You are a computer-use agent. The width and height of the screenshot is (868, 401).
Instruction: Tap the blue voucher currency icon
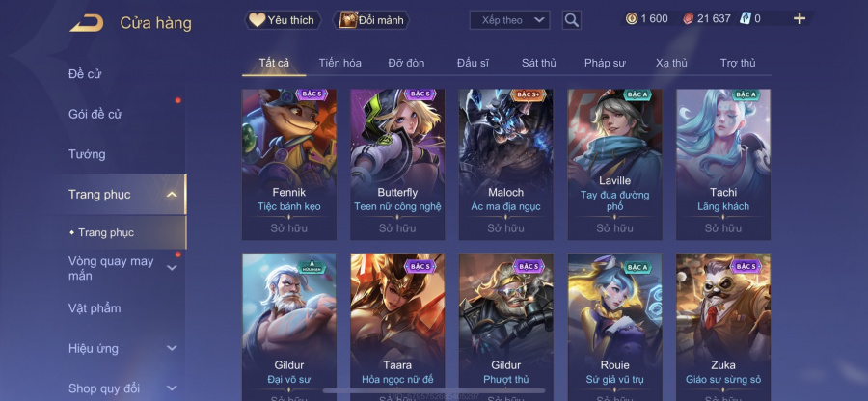click(x=745, y=19)
